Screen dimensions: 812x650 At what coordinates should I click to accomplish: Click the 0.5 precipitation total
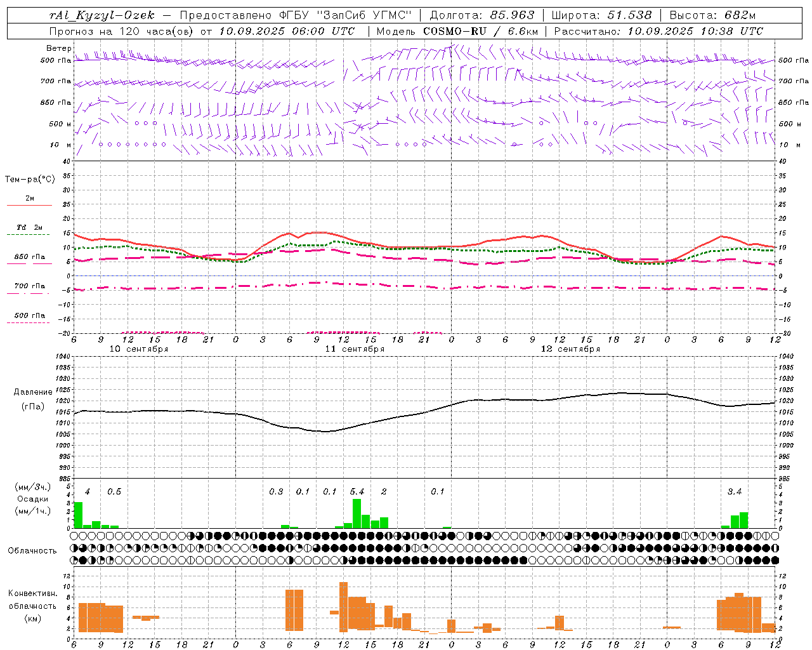coord(114,492)
